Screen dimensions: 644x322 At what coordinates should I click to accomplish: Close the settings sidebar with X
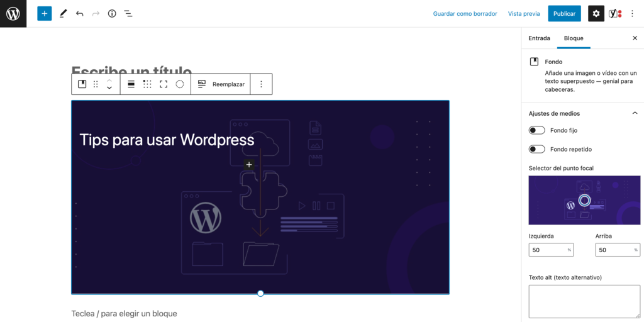[635, 38]
